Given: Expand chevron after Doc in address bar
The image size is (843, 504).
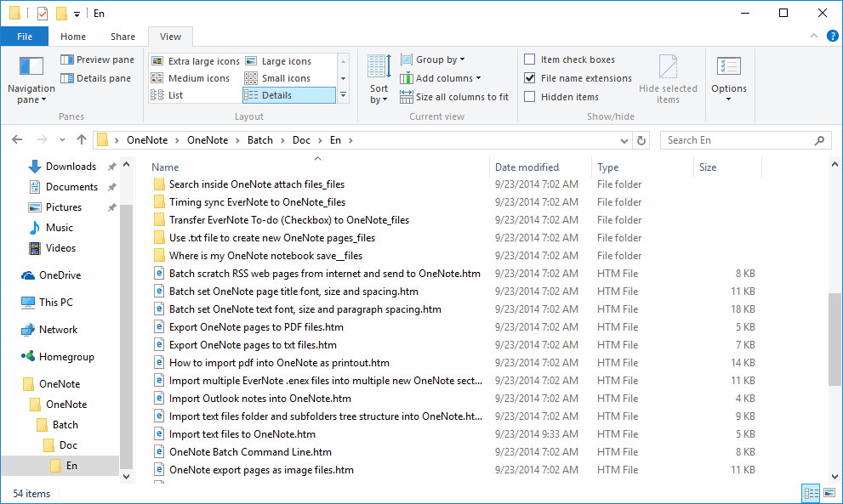Looking at the screenshot, I should point(320,141).
